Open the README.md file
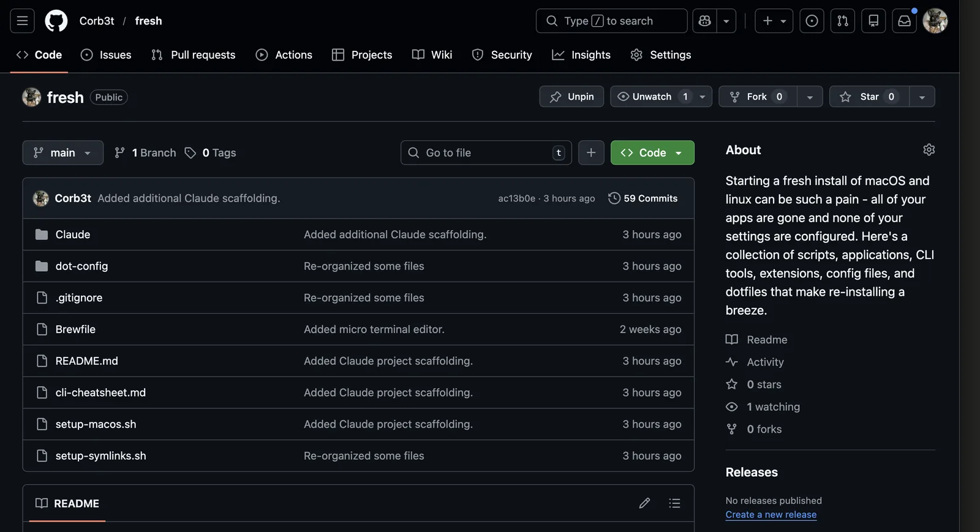Screen dimensions: 980x532 [x=86, y=361]
